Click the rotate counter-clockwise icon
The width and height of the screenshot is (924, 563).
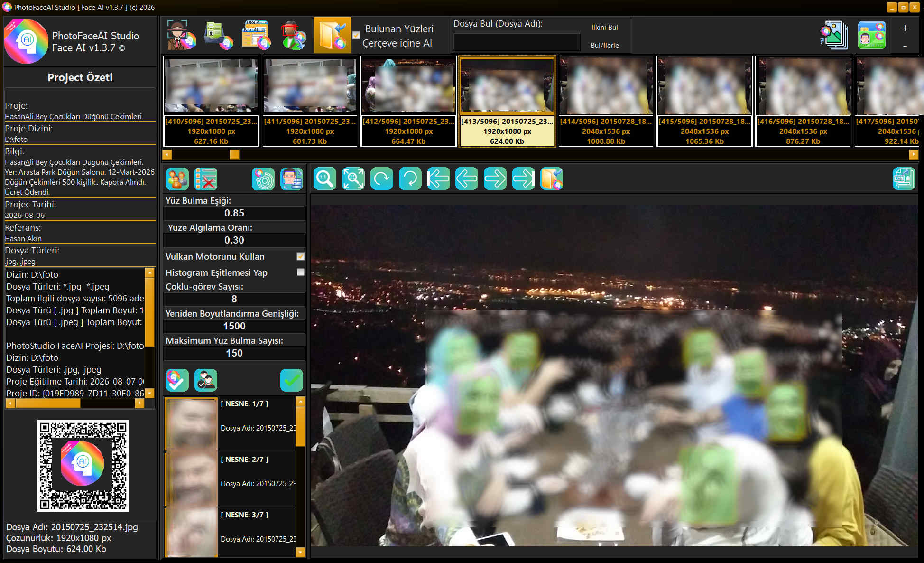click(x=410, y=179)
